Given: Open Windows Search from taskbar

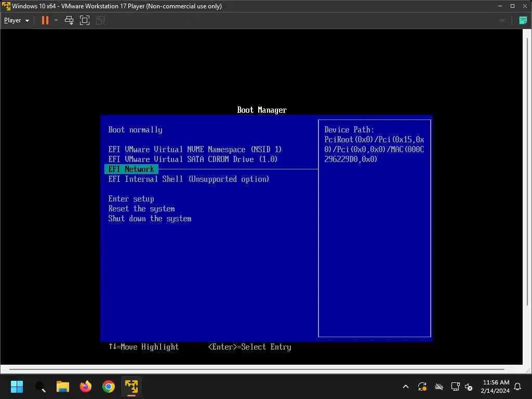Looking at the screenshot, I should click(x=40, y=387).
